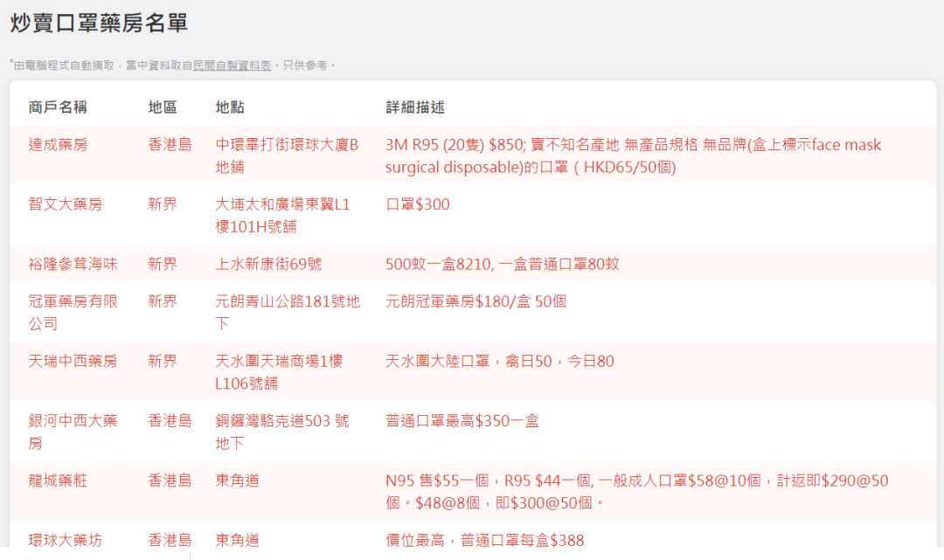Click the 詳細描述 column header
The image size is (944, 560).
415,107
